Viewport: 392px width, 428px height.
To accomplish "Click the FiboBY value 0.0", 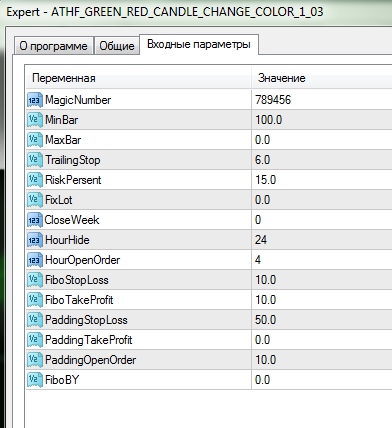I will click(x=262, y=380).
